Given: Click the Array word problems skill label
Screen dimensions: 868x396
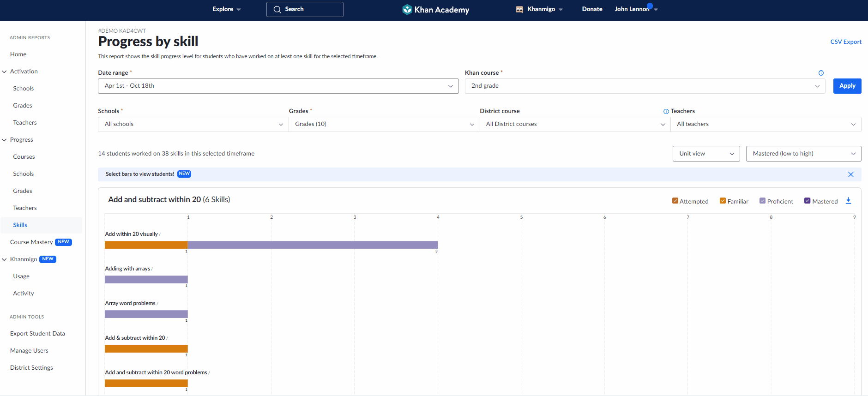Looking at the screenshot, I should click(130, 303).
